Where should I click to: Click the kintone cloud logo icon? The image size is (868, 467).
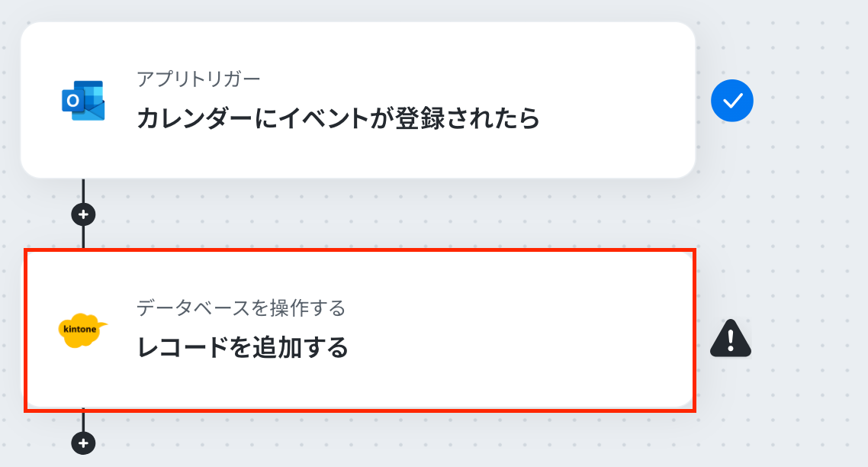[82, 330]
